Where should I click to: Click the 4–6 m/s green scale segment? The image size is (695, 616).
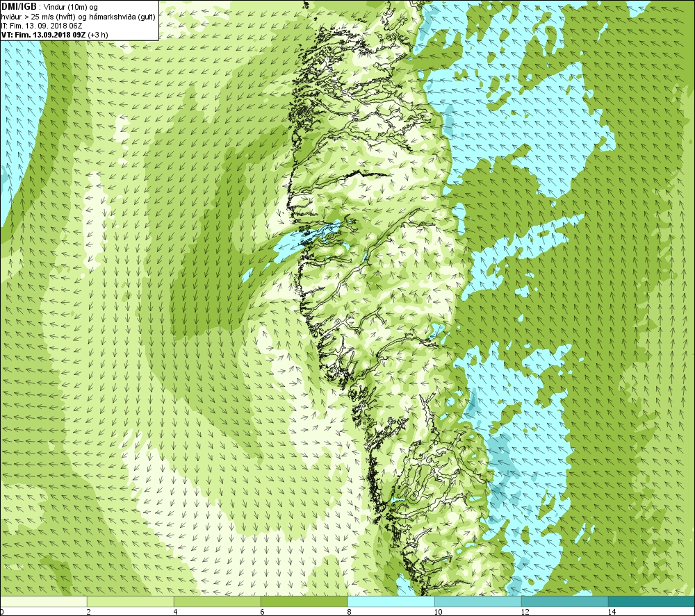click(217, 601)
